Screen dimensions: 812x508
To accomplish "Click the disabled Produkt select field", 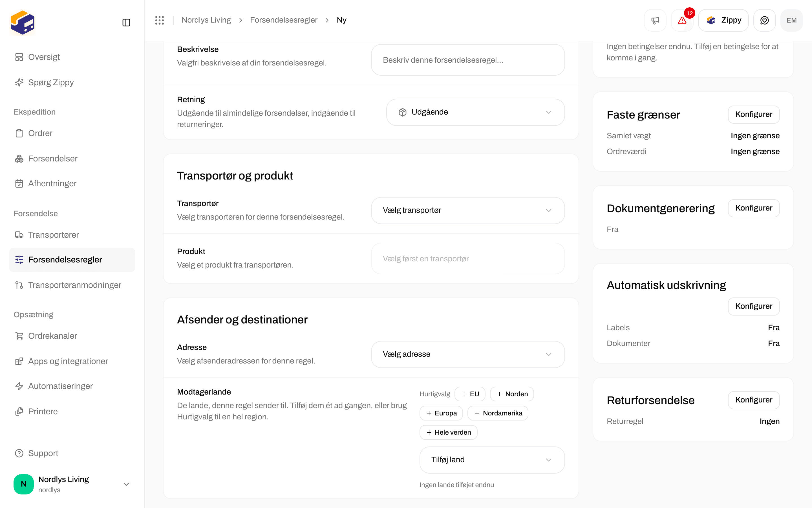I will 468,259.
